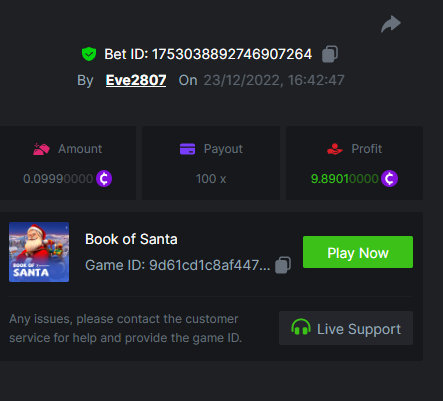Viewport: 443px width, 401px height.
Task: Click the purple Payout card icon
Action: [187, 149]
